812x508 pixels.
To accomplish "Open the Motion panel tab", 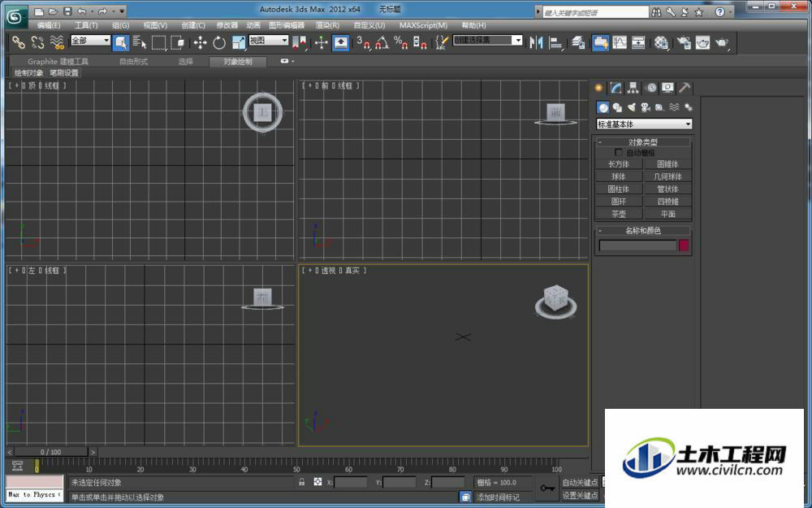I will pyautogui.click(x=651, y=88).
